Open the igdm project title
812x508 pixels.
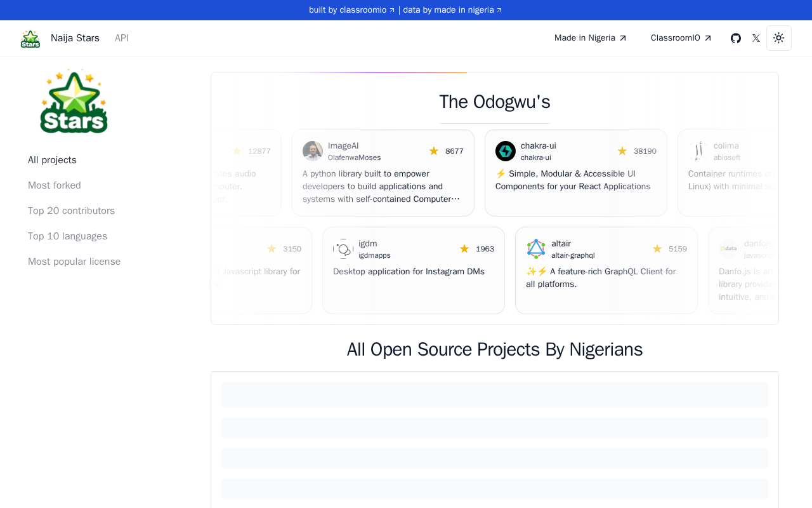coord(368,244)
